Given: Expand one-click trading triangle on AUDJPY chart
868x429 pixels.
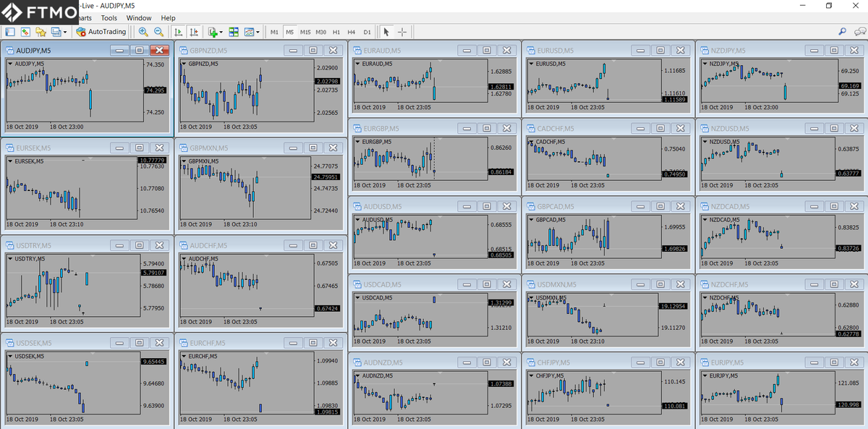Looking at the screenshot, I should [10, 64].
